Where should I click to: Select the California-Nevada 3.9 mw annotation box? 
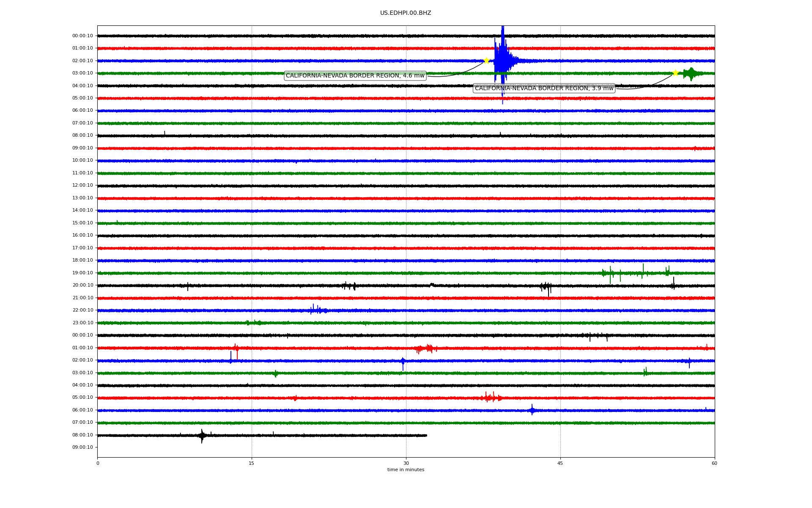point(544,88)
